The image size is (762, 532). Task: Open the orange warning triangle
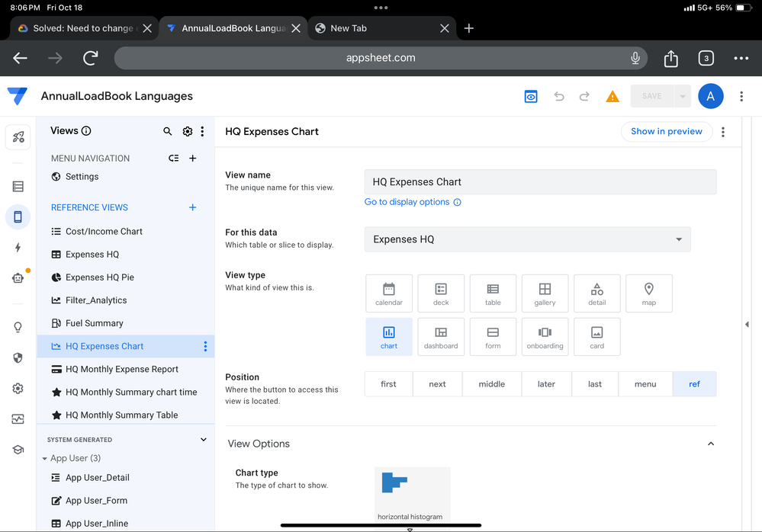(612, 97)
